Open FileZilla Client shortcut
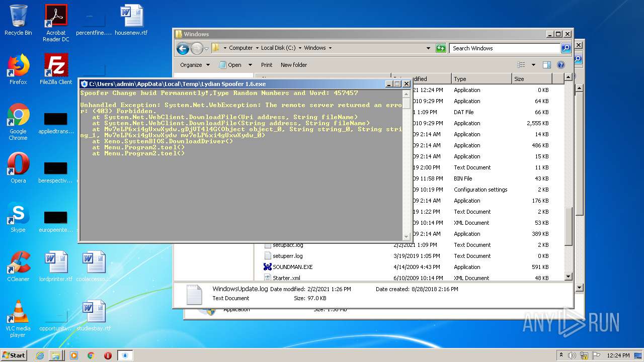The height and width of the screenshot is (362, 644). point(56,69)
